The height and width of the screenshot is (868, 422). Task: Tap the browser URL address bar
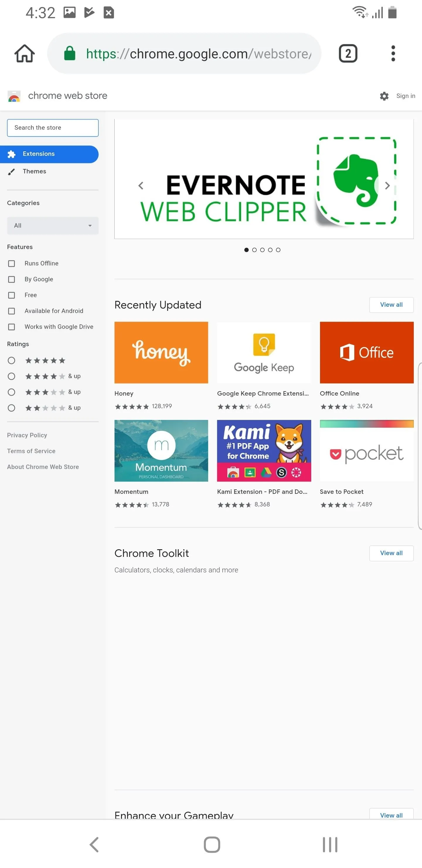point(184,53)
